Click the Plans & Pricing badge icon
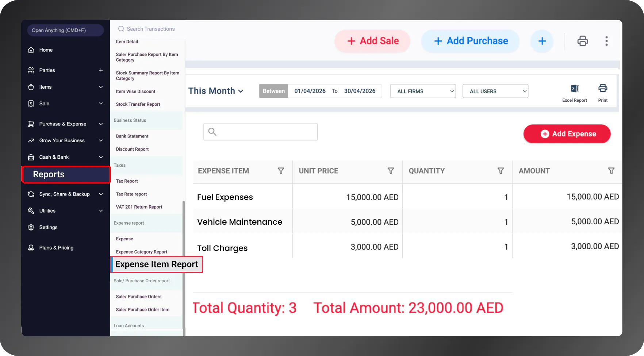The image size is (644, 356). click(31, 248)
